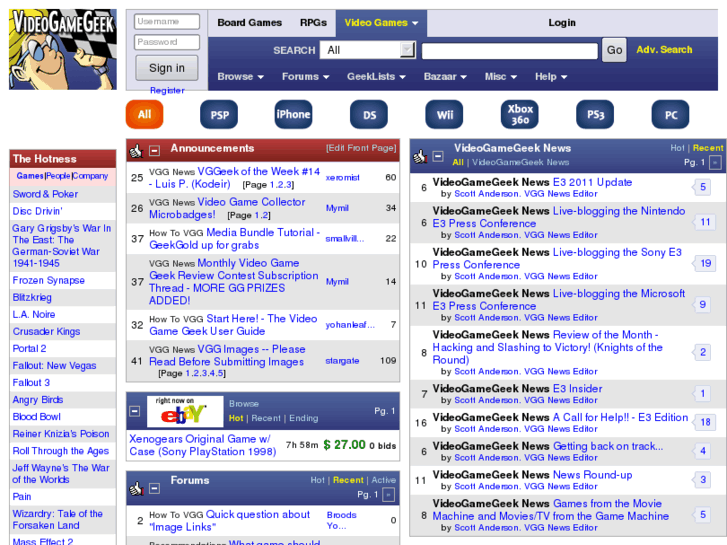Viewport: 727px width, 545px height.
Task: Open the Browse dropdown menu
Action: tap(240, 77)
